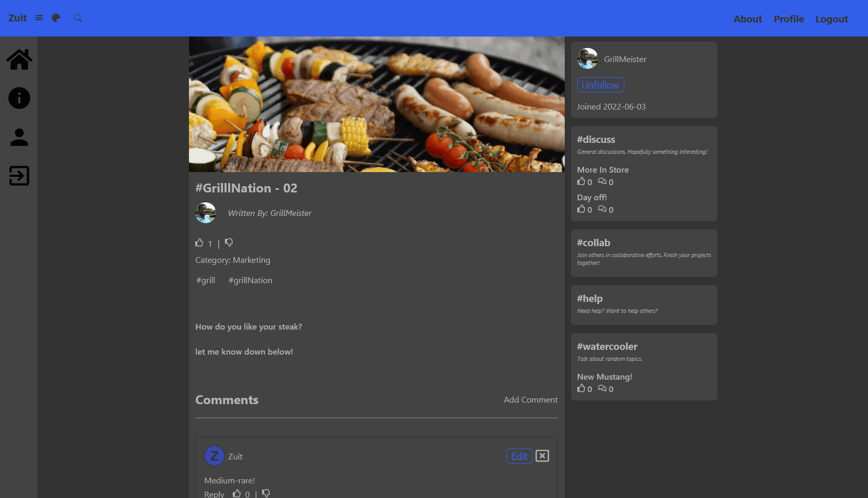Click the author avatar beside Written By
This screenshot has width=868, height=498.
pos(206,213)
